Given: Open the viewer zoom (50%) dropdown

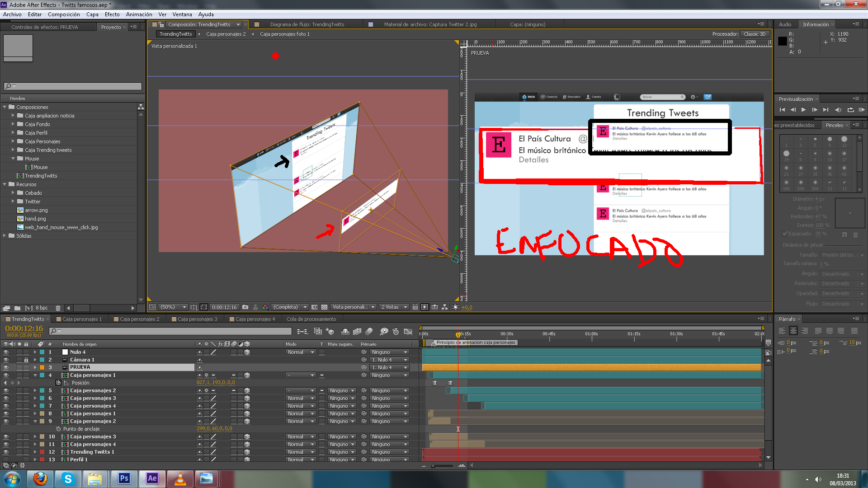Looking at the screenshot, I should click(x=171, y=307).
